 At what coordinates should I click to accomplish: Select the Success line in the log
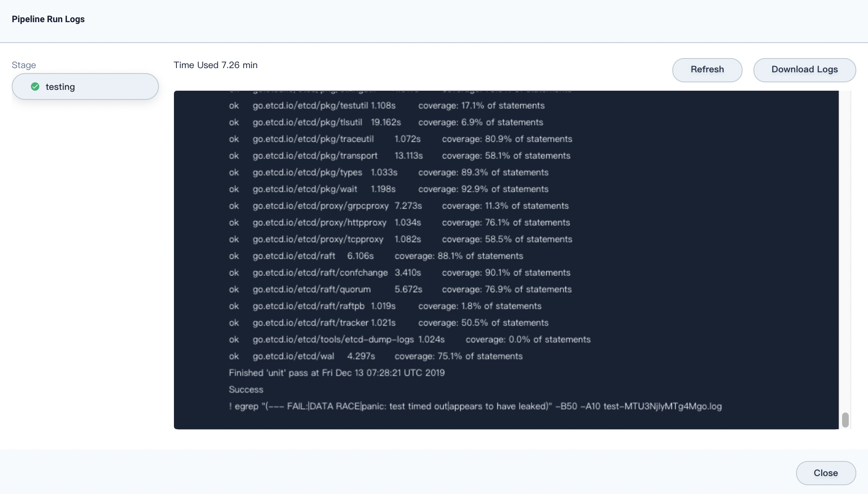tap(246, 389)
